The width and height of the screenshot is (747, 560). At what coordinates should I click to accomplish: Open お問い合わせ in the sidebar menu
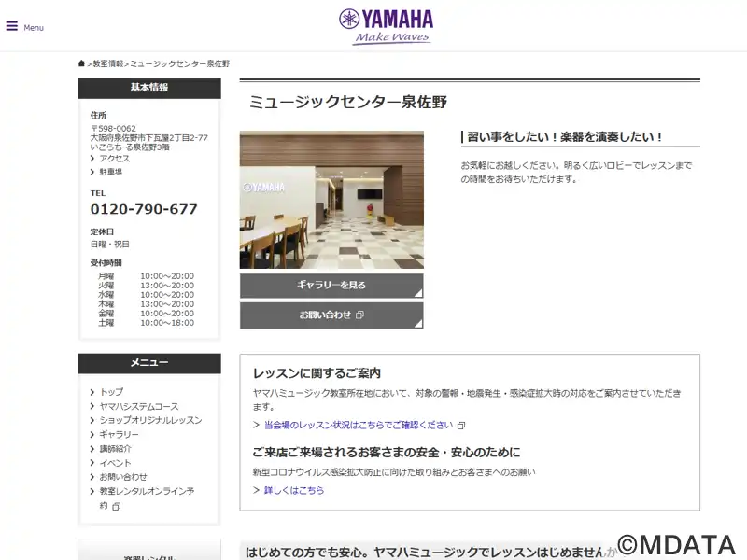coord(123,477)
